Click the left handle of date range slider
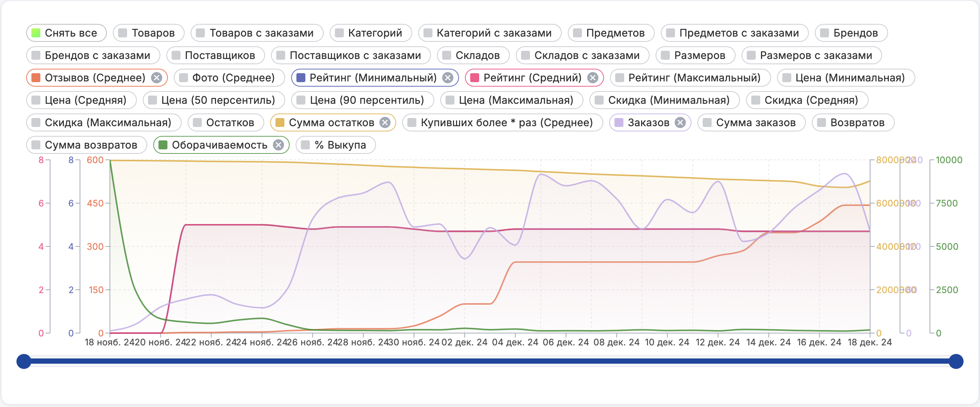Image resolution: width=980 pixels, height=407 pixels. [24, 361]
